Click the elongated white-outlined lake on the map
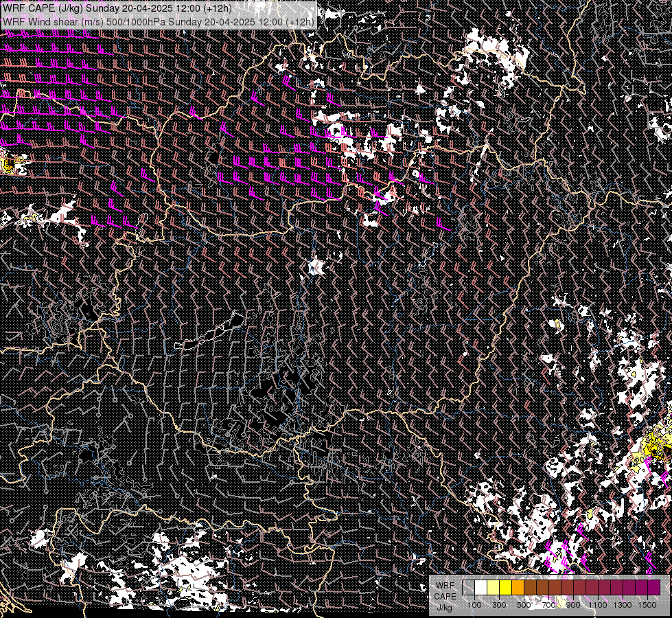Screen dimensions: 672x618 209,331
